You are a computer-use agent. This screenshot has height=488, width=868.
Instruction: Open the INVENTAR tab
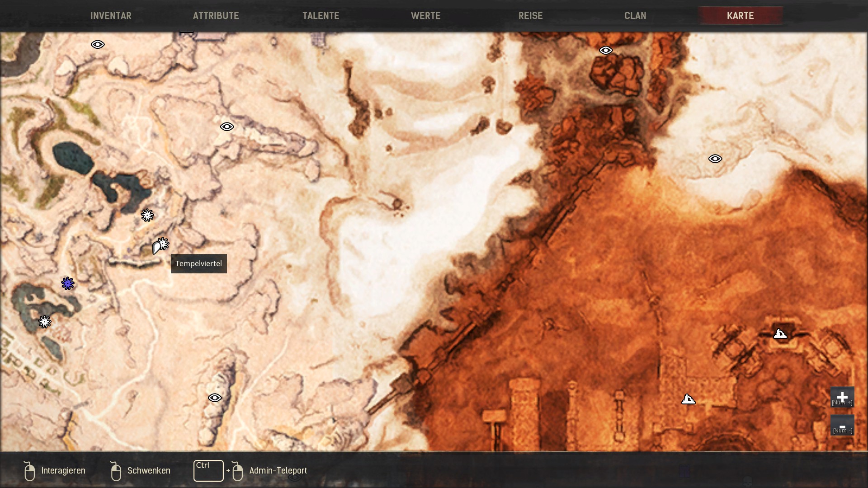point(111,16)
